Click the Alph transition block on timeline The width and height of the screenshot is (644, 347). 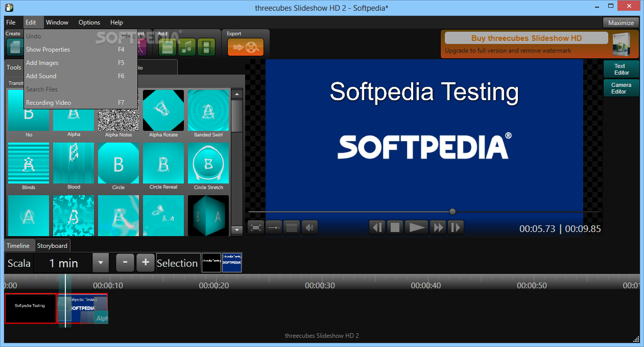point(101,318)
